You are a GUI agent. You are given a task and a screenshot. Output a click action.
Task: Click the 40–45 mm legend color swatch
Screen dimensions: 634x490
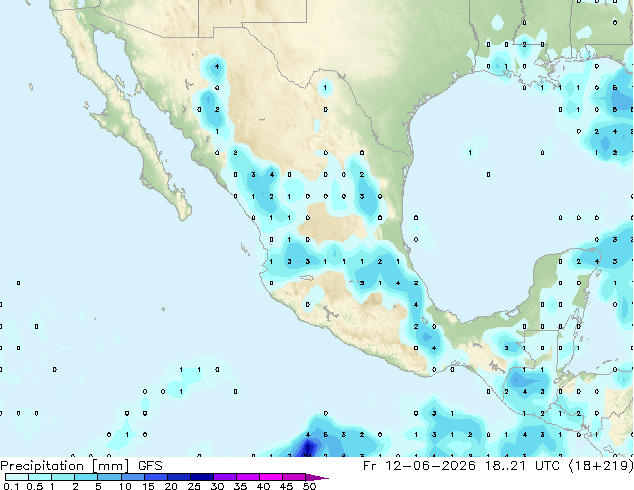271,477
